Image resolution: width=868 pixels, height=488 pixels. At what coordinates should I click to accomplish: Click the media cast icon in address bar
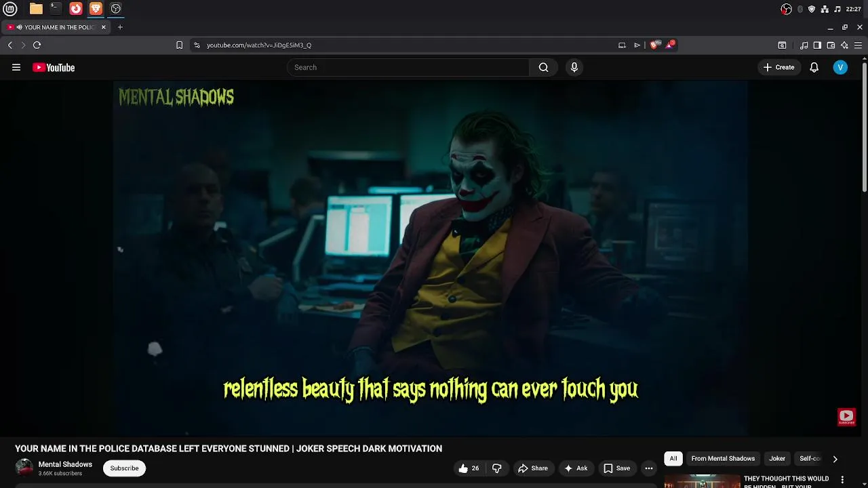(622, 45)
